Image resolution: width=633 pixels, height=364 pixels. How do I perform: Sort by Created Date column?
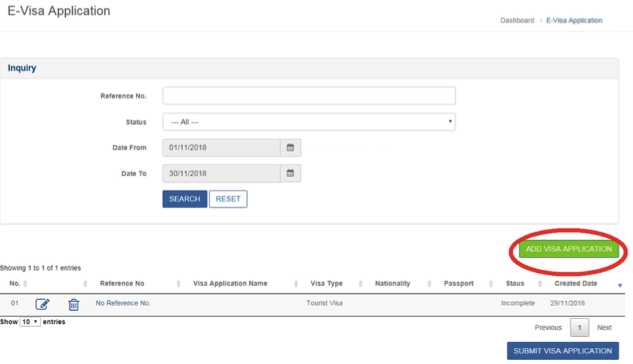tap(576, 283)
